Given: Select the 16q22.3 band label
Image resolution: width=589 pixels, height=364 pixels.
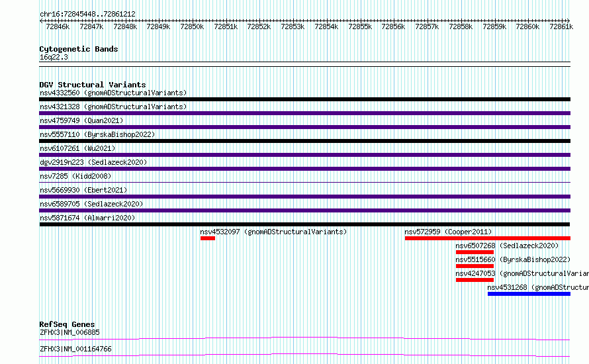Looking at the screenshot, I should 54,57.
